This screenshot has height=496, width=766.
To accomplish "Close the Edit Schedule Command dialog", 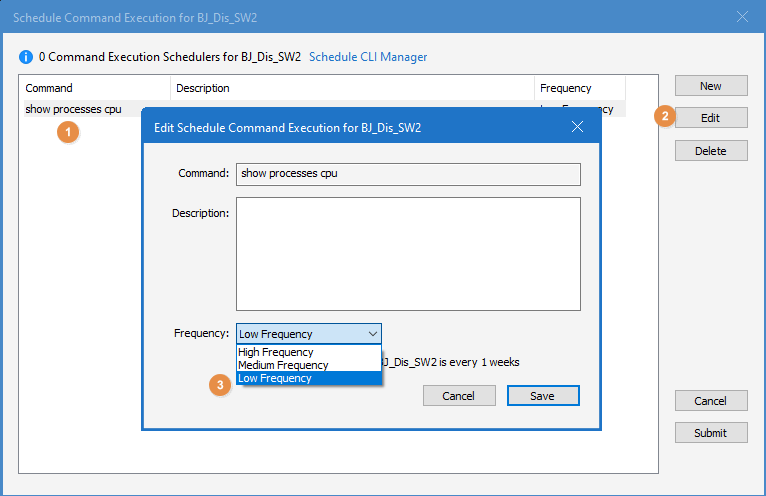I will coord(577,126).
